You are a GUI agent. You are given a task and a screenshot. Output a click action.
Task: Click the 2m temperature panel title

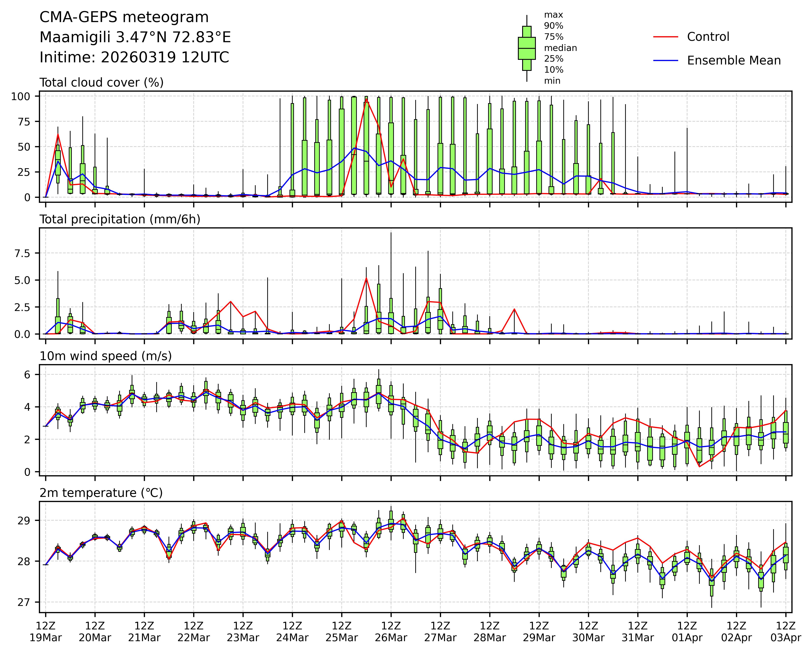click(x=101, y=493)
